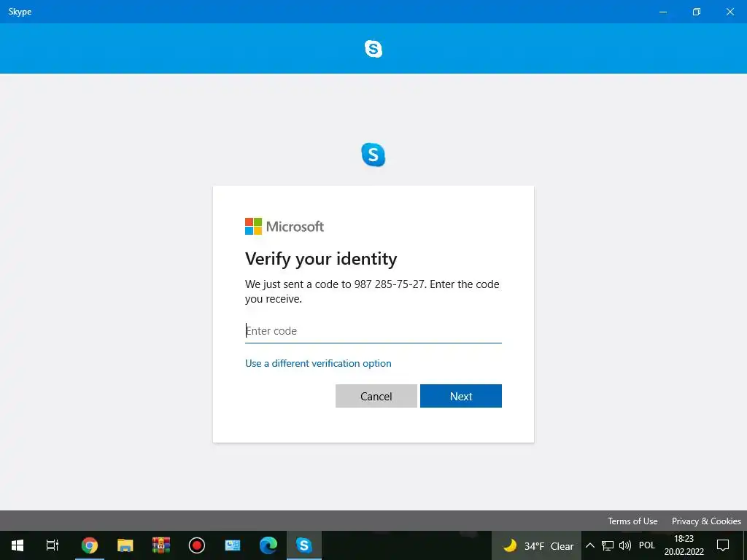
Task: Click the Skype title in the title bar
Action: pos(20,12)
